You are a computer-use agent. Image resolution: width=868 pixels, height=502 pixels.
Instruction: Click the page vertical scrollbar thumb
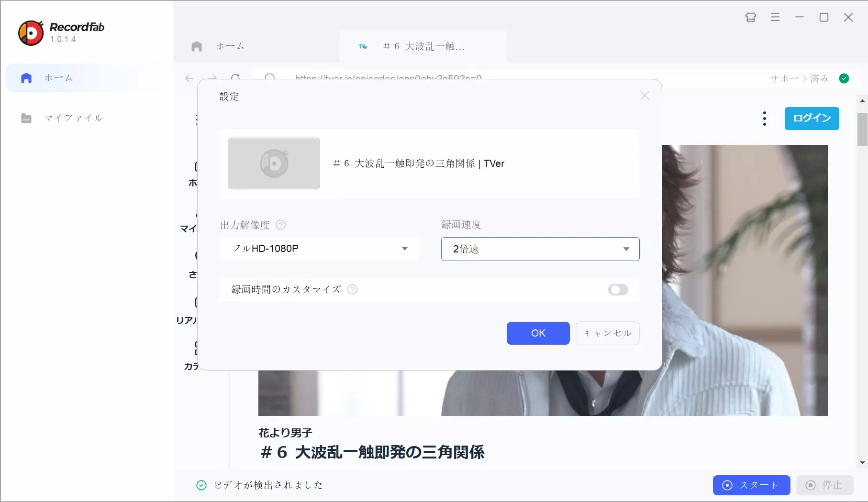pyautogui.click(x=862, y=129)
